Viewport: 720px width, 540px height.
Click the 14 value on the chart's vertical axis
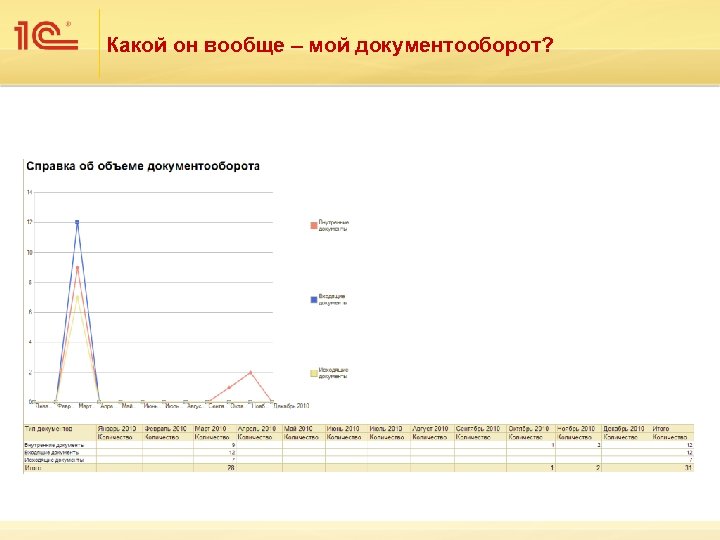click(29, 192)
